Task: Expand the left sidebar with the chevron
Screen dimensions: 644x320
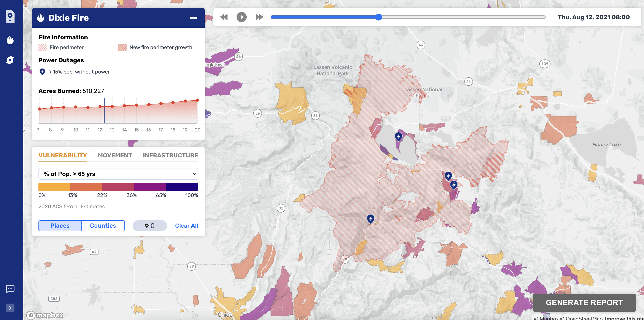Action: pos(10,308)
